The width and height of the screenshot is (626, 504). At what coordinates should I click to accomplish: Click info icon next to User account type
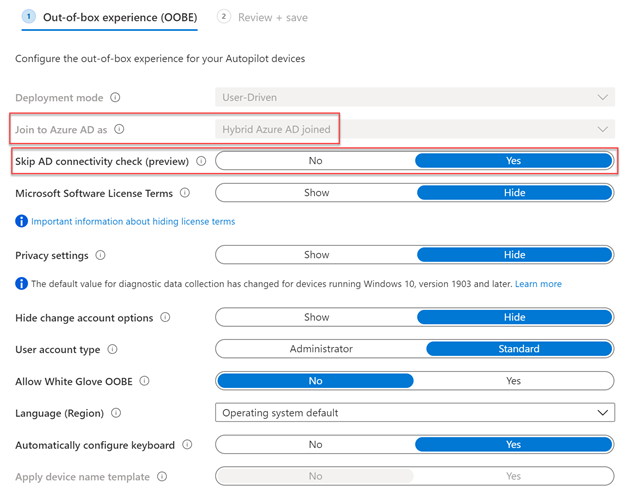click(113, 349)
